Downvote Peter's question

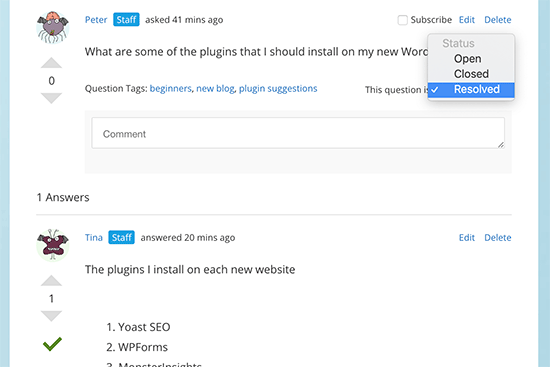51,98
